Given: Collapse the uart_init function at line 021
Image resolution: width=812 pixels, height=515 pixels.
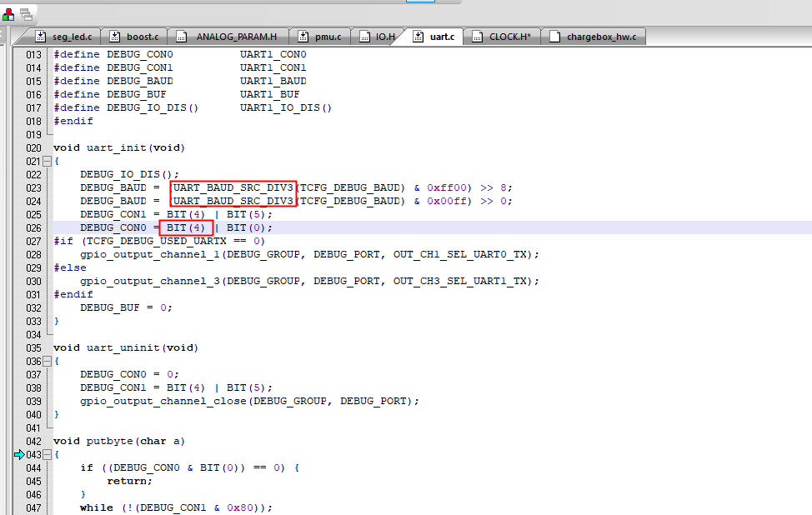Looking at the screenshot, I should (x=47, y=161).
